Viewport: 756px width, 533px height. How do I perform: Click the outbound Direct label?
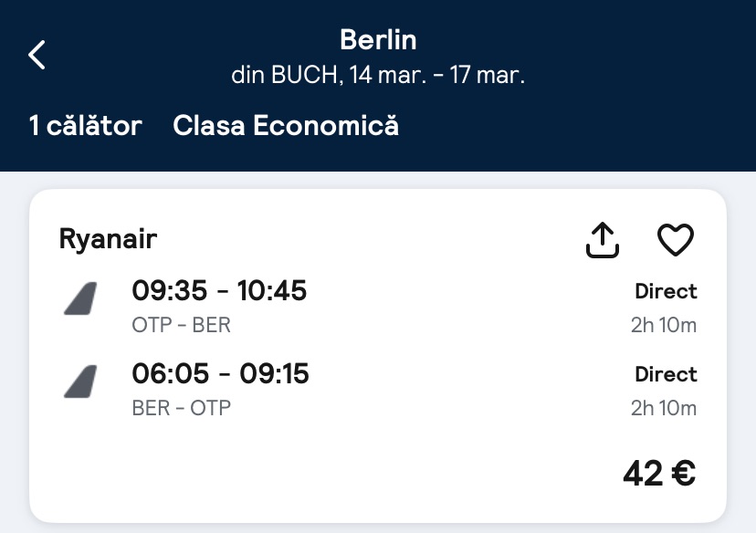(666, 292)
